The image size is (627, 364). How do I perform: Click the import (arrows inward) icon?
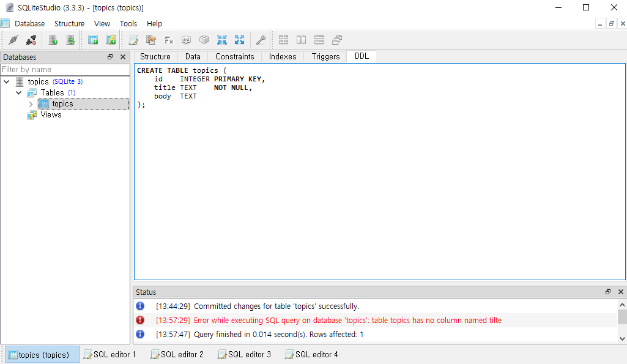(x=222, y=40)
